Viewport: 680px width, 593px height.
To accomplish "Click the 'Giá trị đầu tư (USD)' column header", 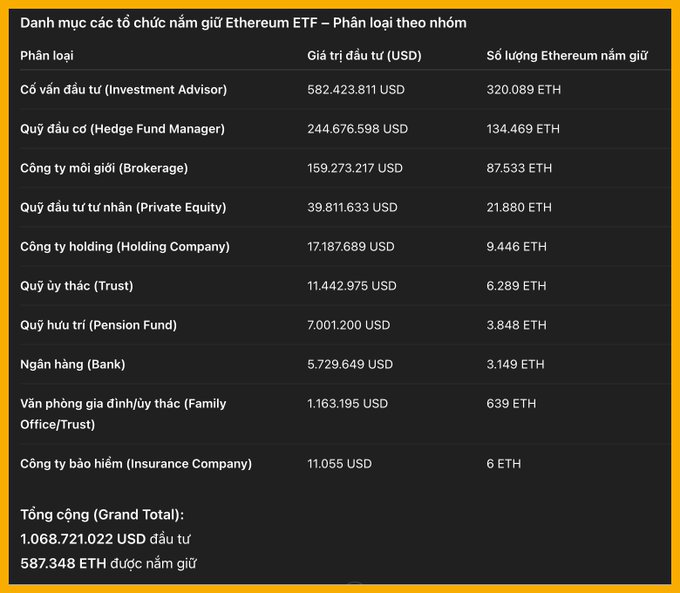I will click(x=364, y=55).
